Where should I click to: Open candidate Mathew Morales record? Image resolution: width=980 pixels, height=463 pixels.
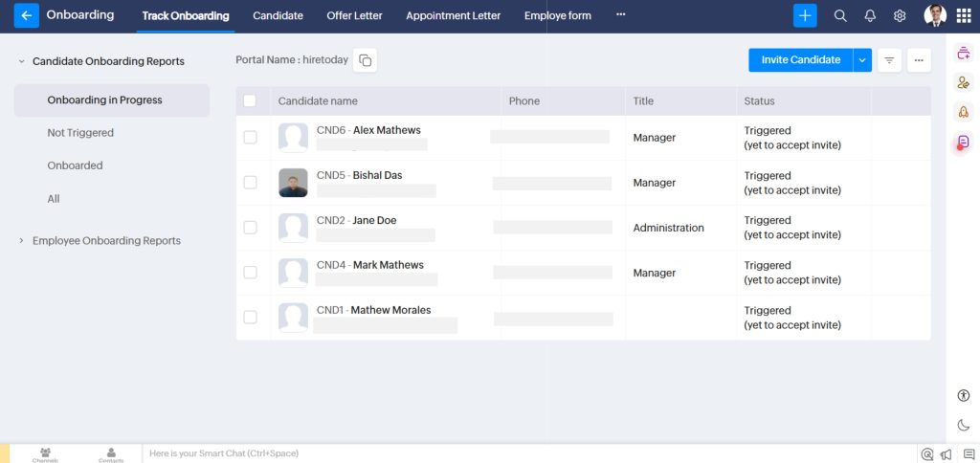(x=390, y=310)
